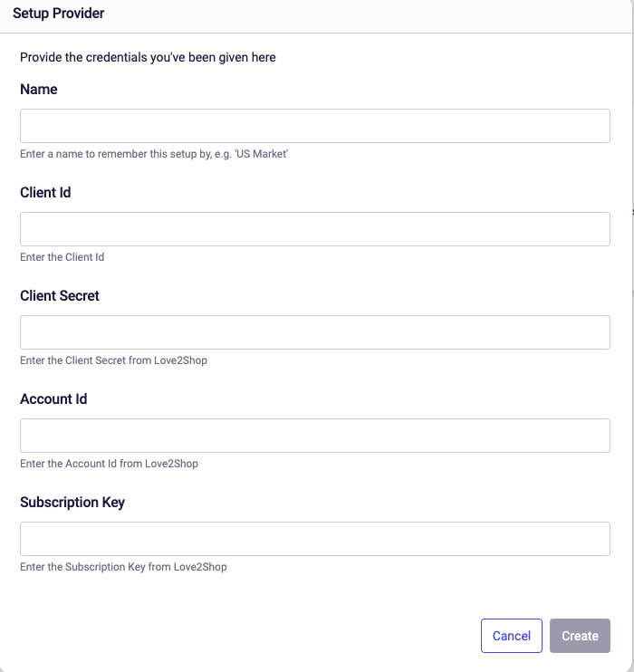Click the 'Client Id' label
Screen dimensions: 634x672
45,192
